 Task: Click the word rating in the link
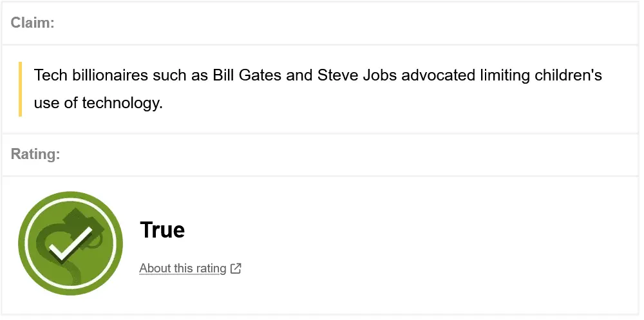211,268
